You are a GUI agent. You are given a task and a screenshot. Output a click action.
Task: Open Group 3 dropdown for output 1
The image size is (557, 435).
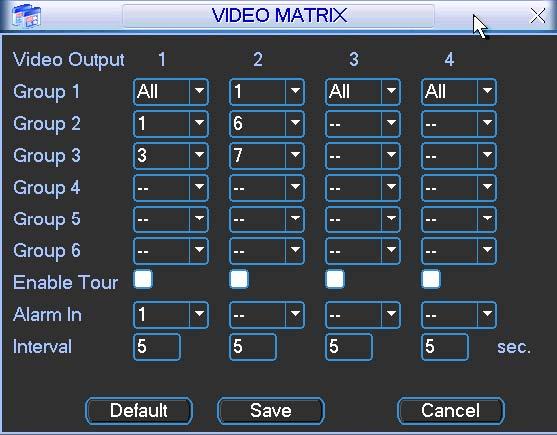(x=171, y=156)
